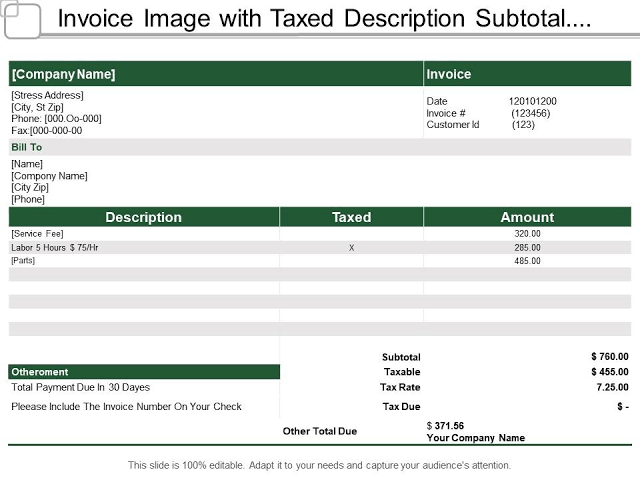This screenshot has width=640, height=480.
Task: Click the rounded square icon beside the slide title
Action: (20, 19)
